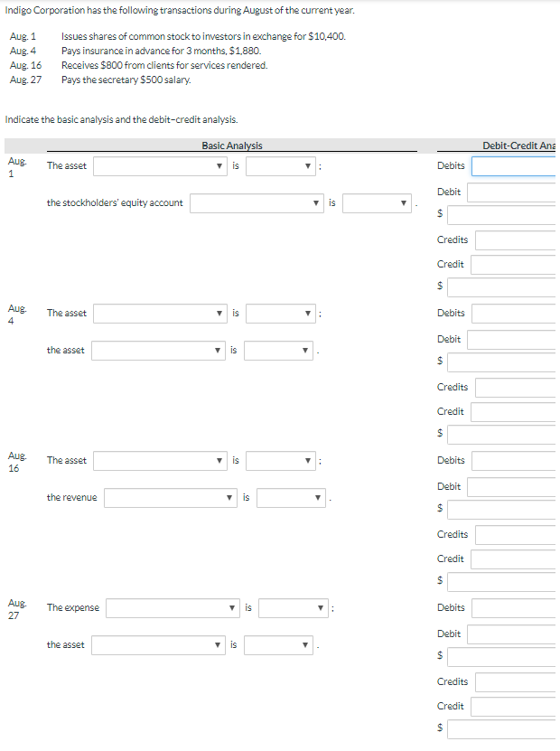Viewport: 560px width, 751px height.
Task: Open the expense account dropdown for Aug 27
Action: coord(172,607)
